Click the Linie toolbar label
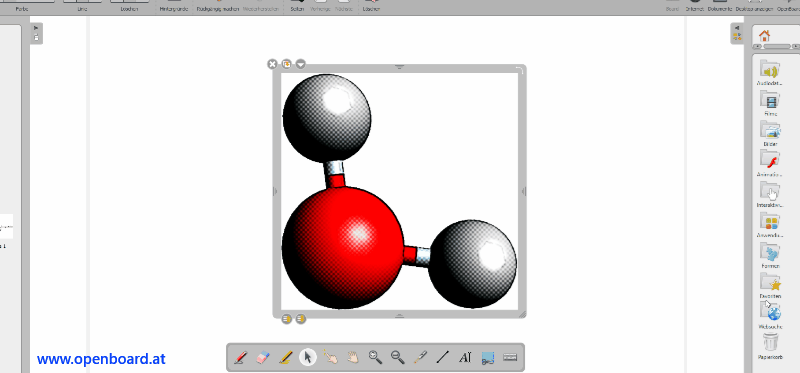Screen dimensions: 800x373 click(x=82, y=9)
